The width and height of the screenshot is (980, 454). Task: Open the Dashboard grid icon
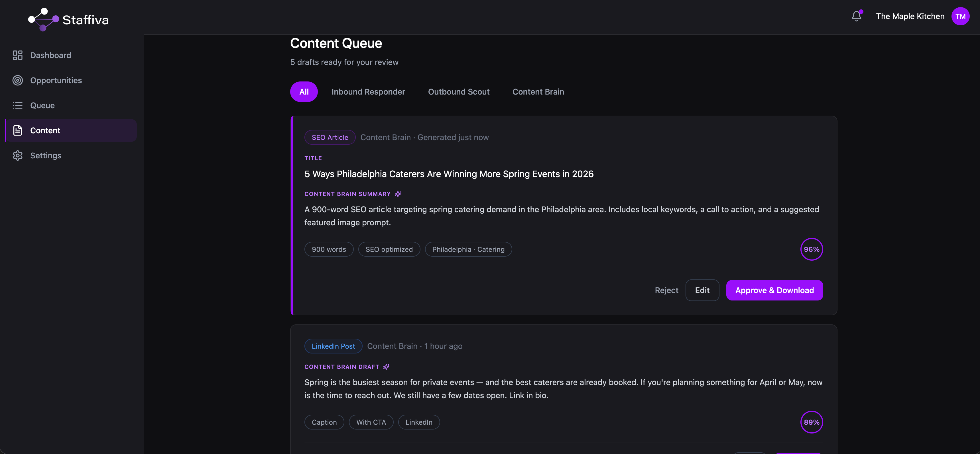[17, 55]
